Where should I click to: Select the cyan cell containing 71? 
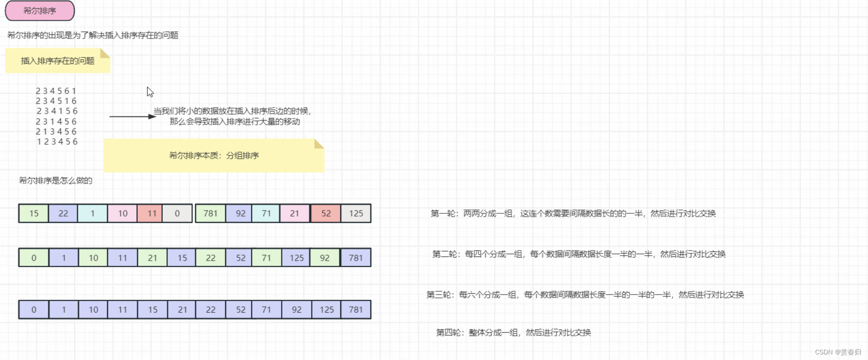pyautogui.click(x=266, y=213)
